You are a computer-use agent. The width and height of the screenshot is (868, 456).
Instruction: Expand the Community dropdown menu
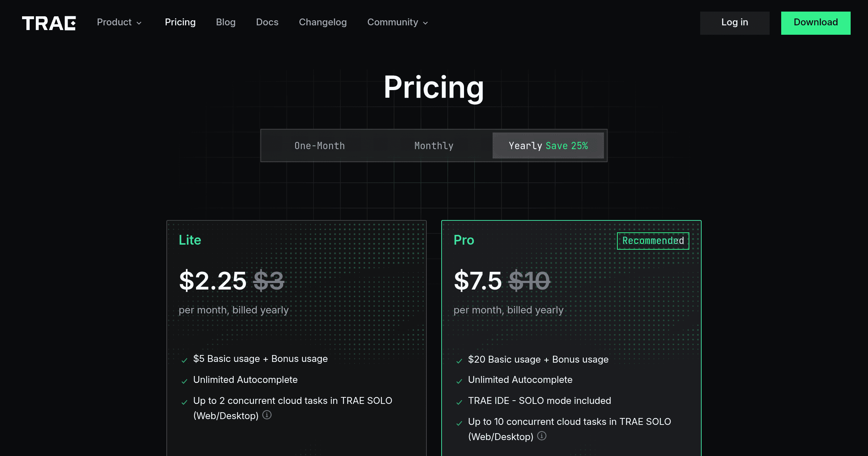point(397,22)
